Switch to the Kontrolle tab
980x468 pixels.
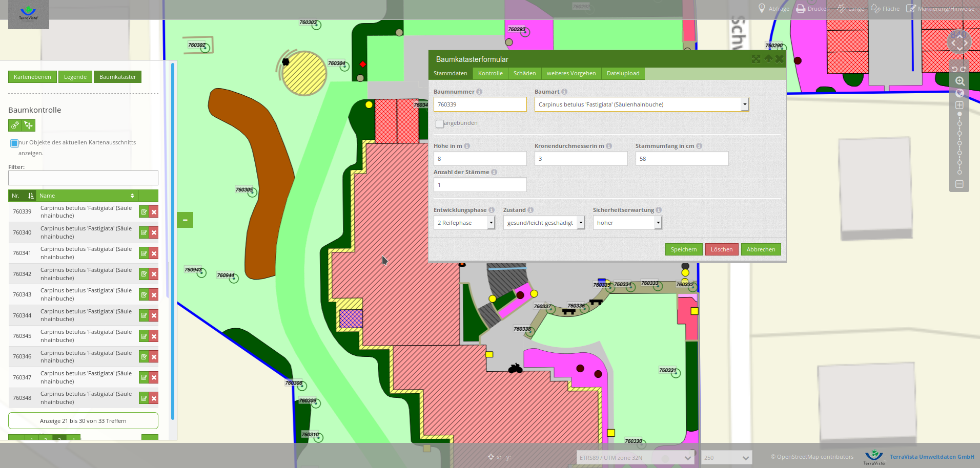490,73
